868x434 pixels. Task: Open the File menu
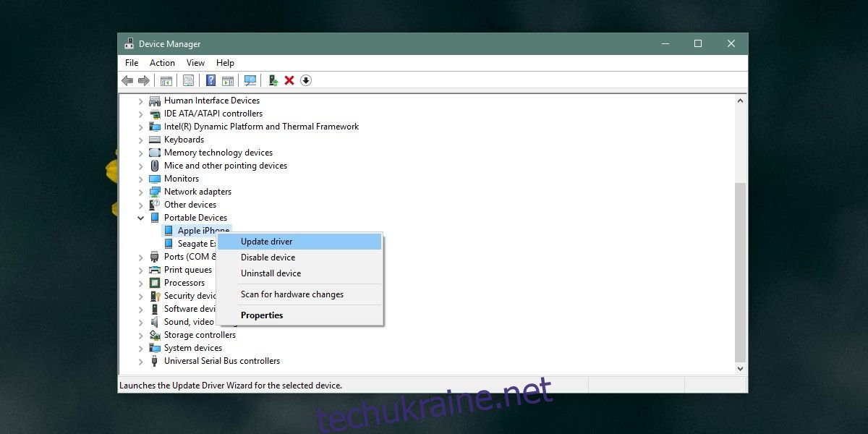pos(132,63)
